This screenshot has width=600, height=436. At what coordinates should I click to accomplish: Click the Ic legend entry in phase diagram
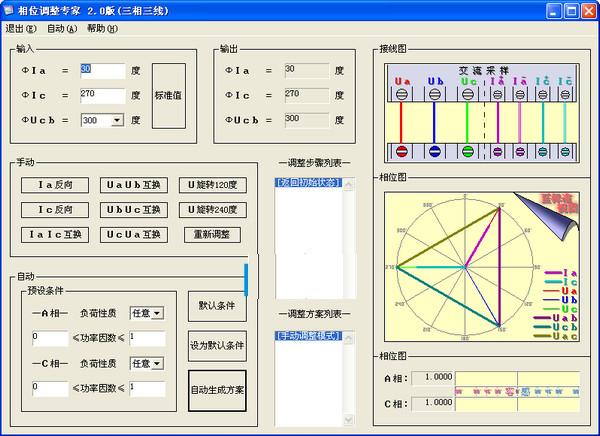(561, 282)
